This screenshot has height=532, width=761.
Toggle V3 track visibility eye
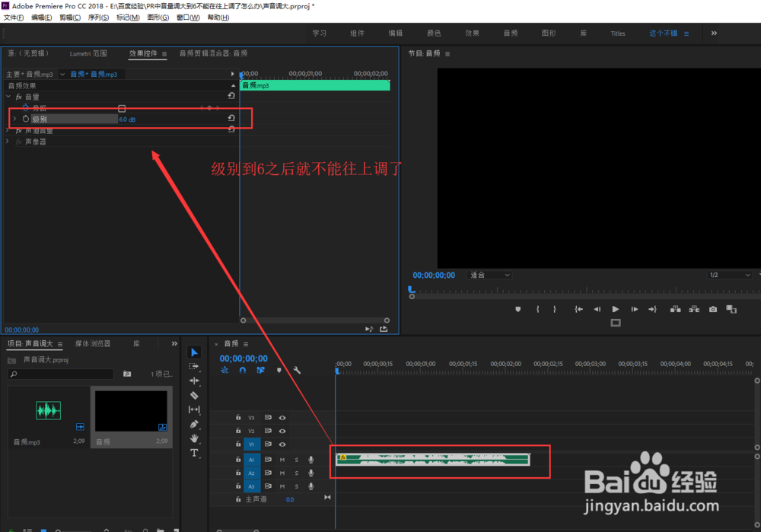tap(282, 417)
